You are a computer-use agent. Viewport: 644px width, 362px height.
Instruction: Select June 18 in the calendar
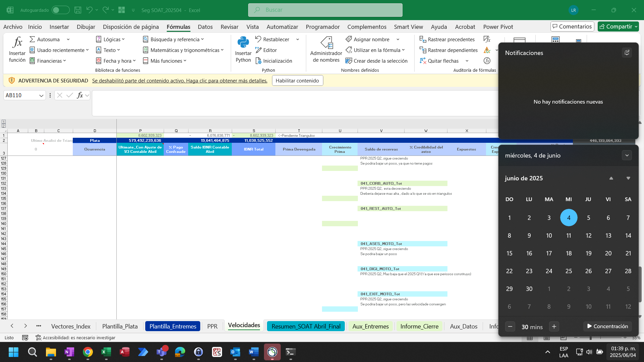click(x=569, y=253)
